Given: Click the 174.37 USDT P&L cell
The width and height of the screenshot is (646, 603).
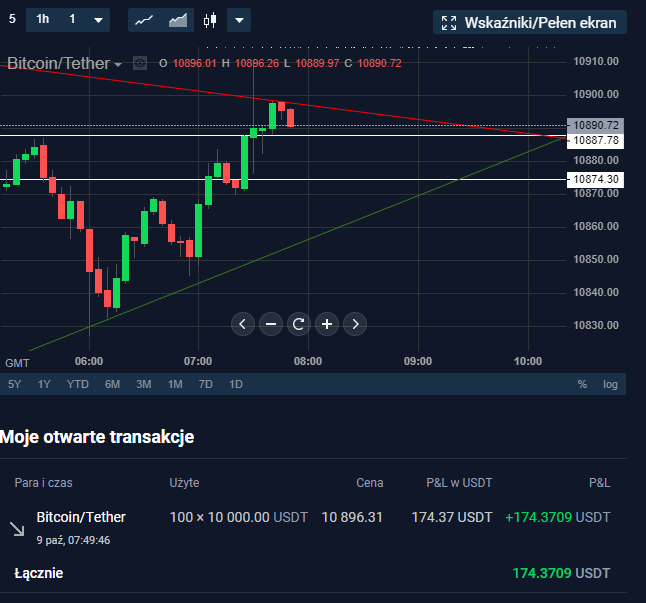Looking at the screenshot, I should [x=452, y=517].
